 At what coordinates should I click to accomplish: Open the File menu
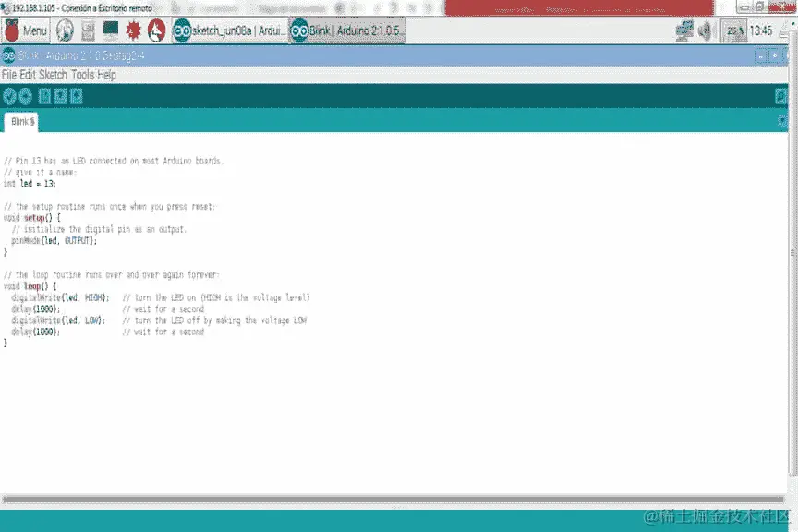point(9,75)
